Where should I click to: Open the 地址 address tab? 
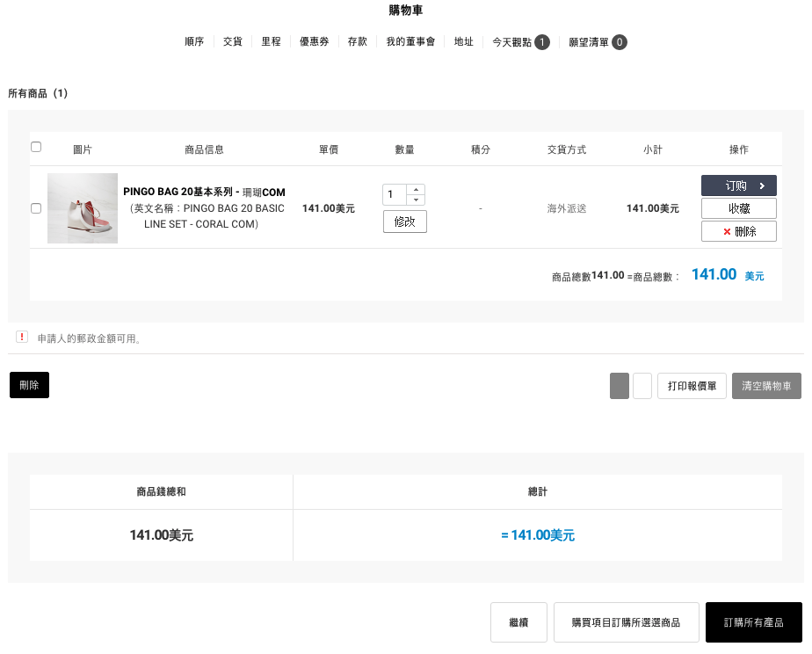click(463, 42)
